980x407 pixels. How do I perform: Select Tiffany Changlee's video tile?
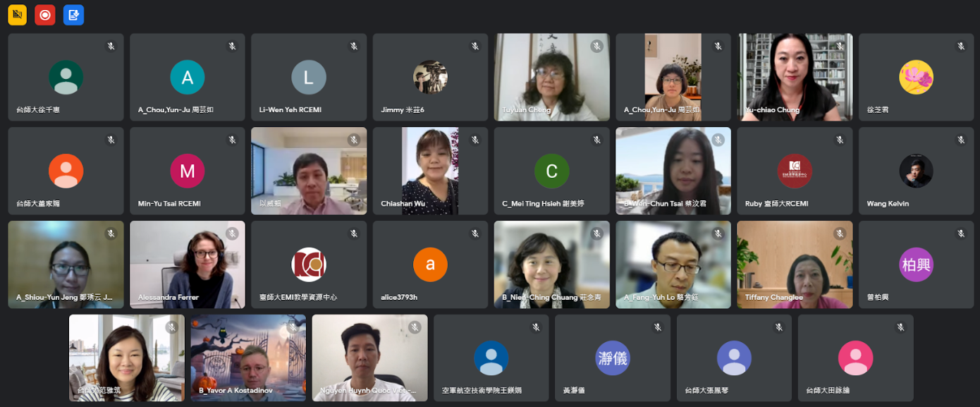click(x=795, y=265)
